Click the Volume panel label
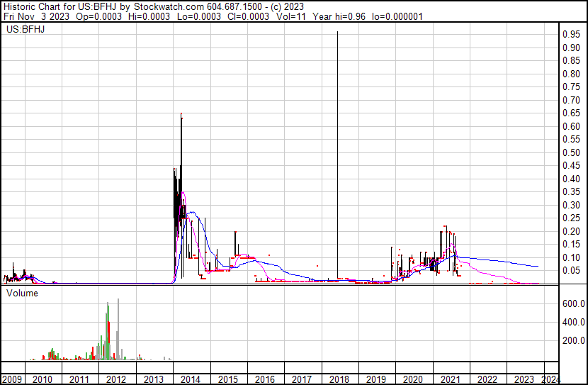 point(23,293)
